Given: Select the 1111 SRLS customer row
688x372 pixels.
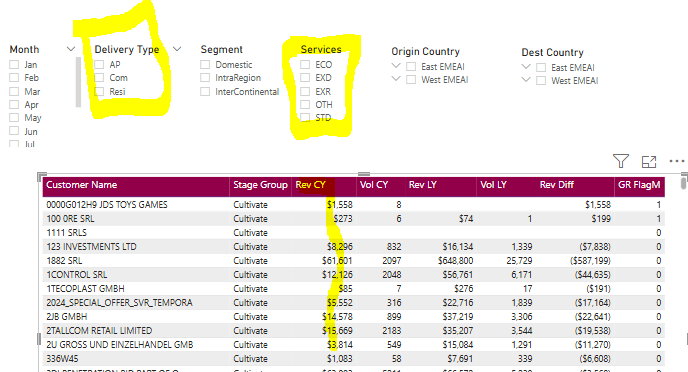Looking at the screenshot, I should pyautogui.click(x=66, y=232).
